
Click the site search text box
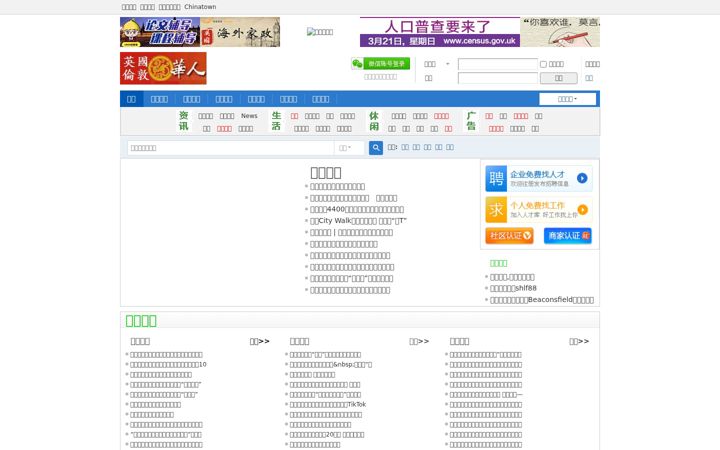coord(231,148)
